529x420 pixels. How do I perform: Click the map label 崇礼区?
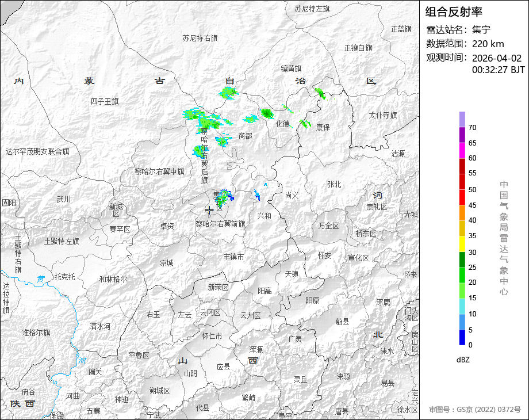[377, 207]
